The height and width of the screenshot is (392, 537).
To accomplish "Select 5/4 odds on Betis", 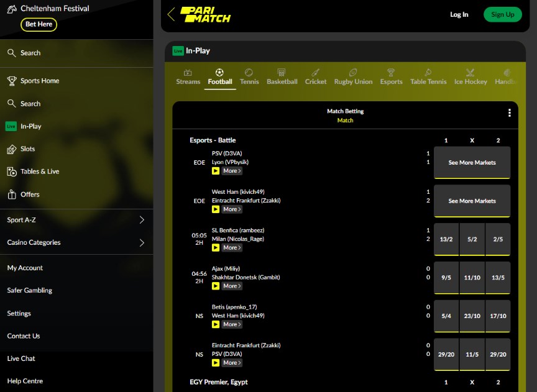I will [446, 316].
